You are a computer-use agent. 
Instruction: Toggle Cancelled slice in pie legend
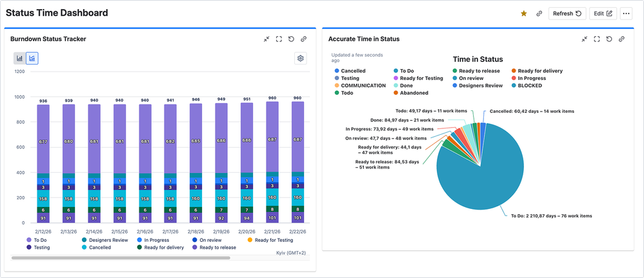click(x=352, y=71)
